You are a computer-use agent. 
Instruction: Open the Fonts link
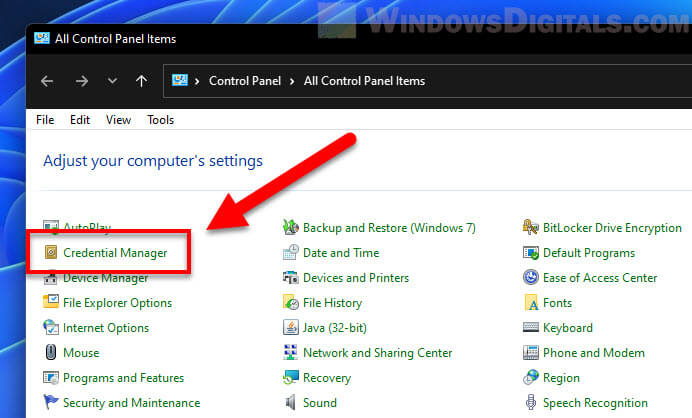tap(557, 303)
